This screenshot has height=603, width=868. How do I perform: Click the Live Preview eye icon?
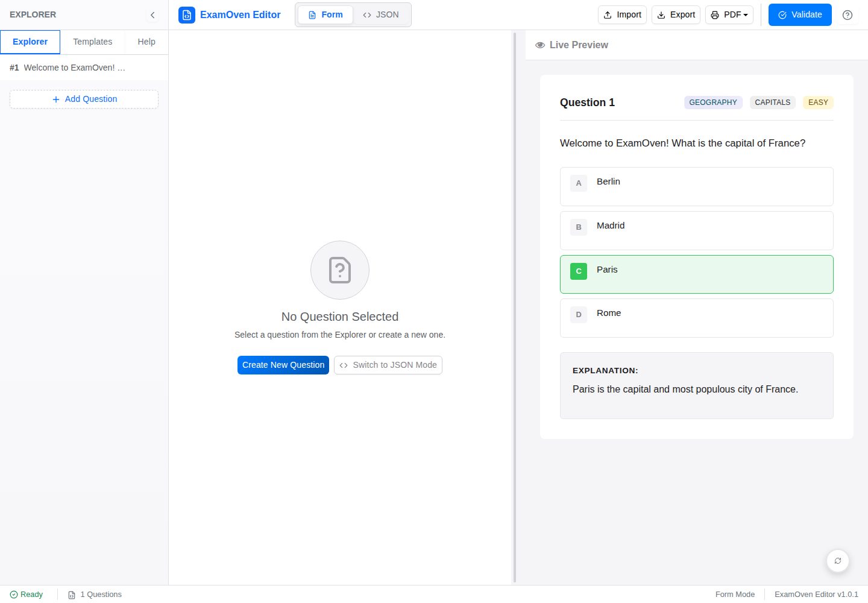coord(540,45)
